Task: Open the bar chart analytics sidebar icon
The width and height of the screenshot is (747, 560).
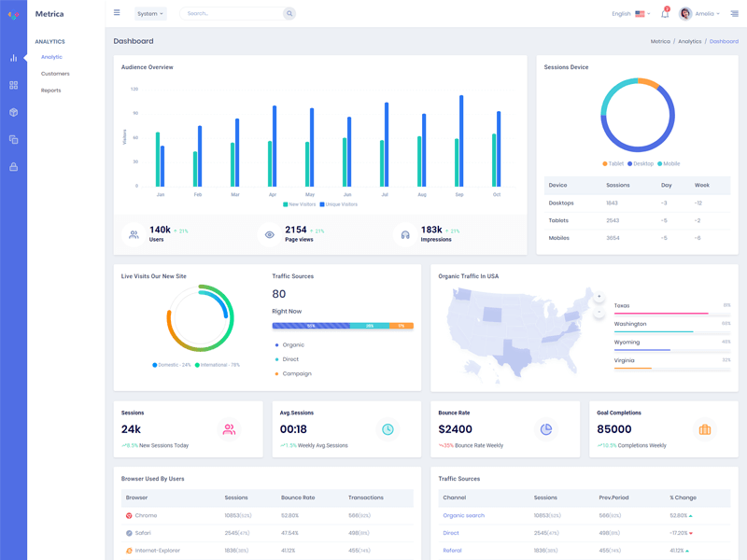Action: [x=13, y=58]
